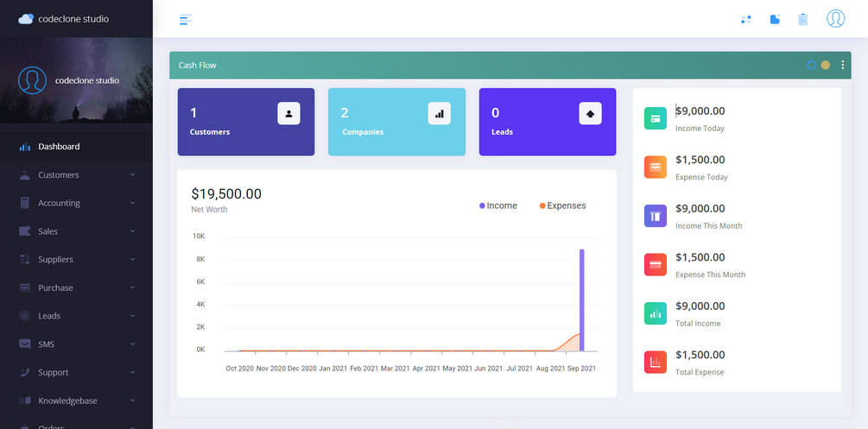Open the Companies summary card

click(397, 122)
